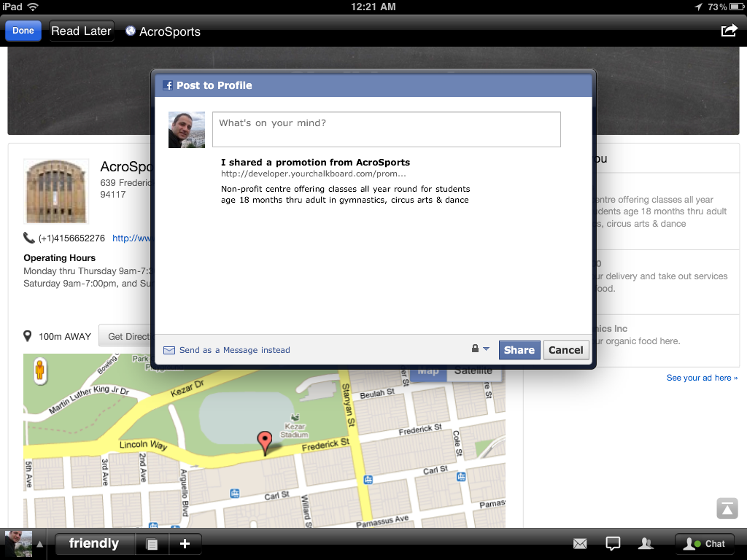The image size is (747, 560).
Task: Switch map to Satellite view
Action: coord(473,371)
